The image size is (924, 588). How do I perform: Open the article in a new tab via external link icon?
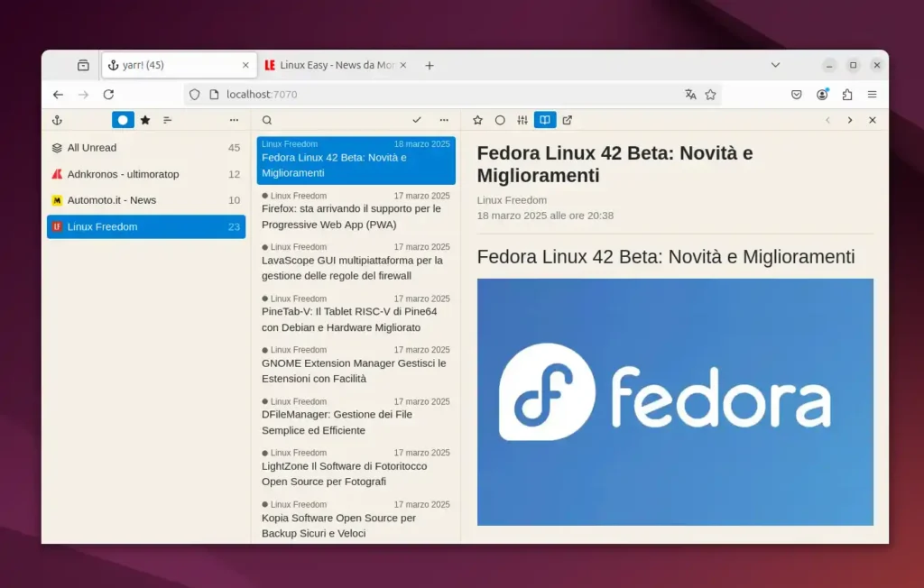[568, 120]
